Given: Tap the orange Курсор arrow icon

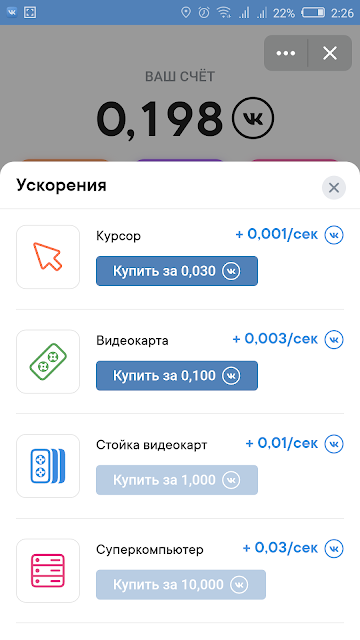Looking at the screenshot, I should [x=48, y=257].
